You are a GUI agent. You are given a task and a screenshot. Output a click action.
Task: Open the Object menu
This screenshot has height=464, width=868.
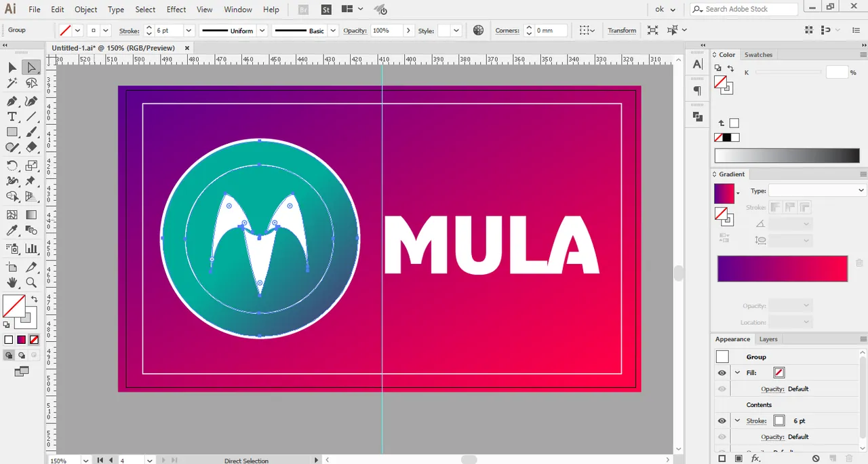coord(85,9)
